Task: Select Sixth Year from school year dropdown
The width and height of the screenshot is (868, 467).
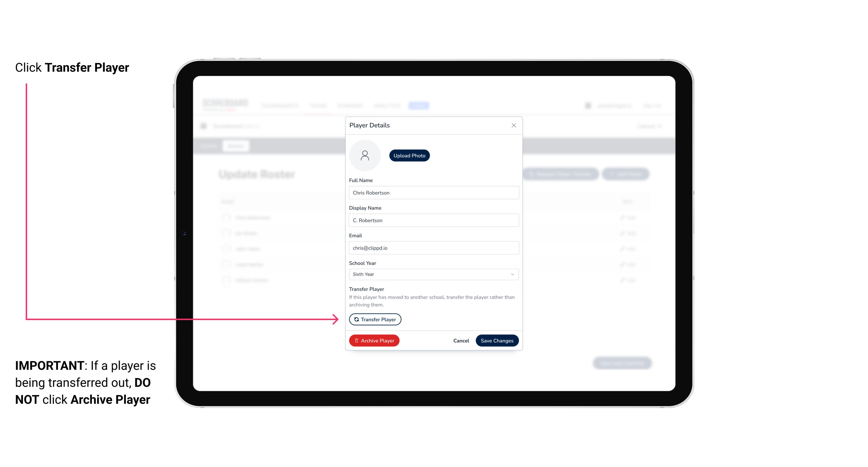Action: (433, 274)
